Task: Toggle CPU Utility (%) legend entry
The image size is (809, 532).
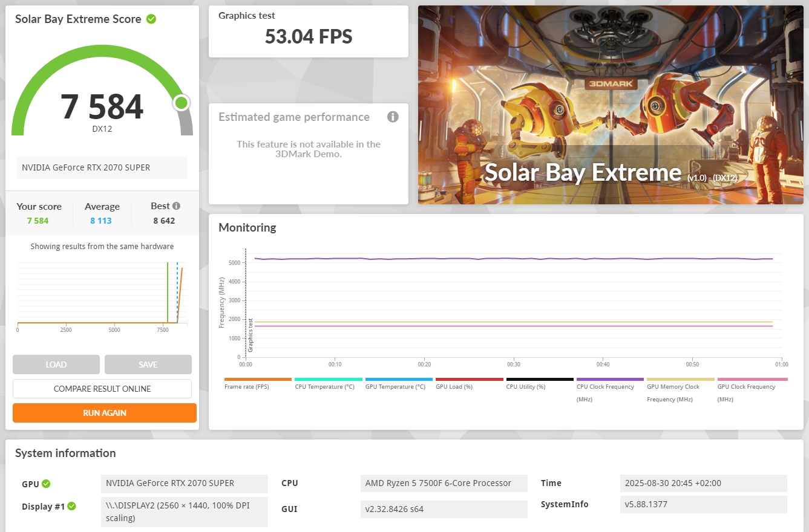Action: [525, 386]
